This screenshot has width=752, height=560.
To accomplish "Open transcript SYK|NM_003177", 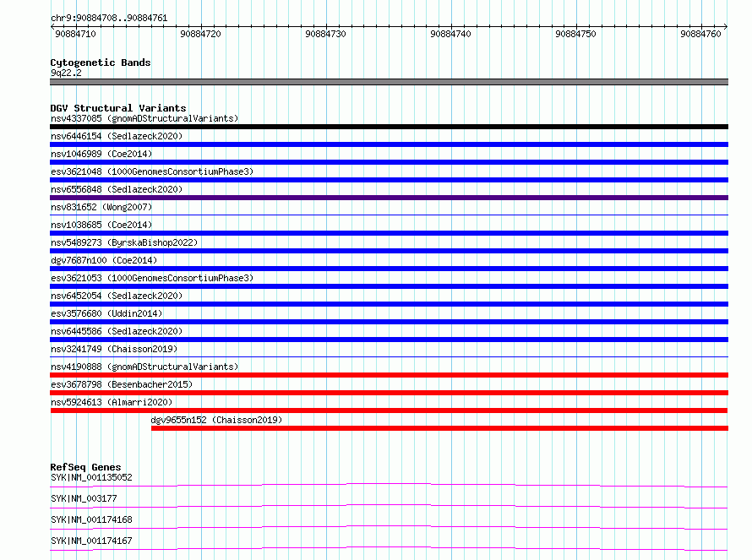I will coord(84,498).
